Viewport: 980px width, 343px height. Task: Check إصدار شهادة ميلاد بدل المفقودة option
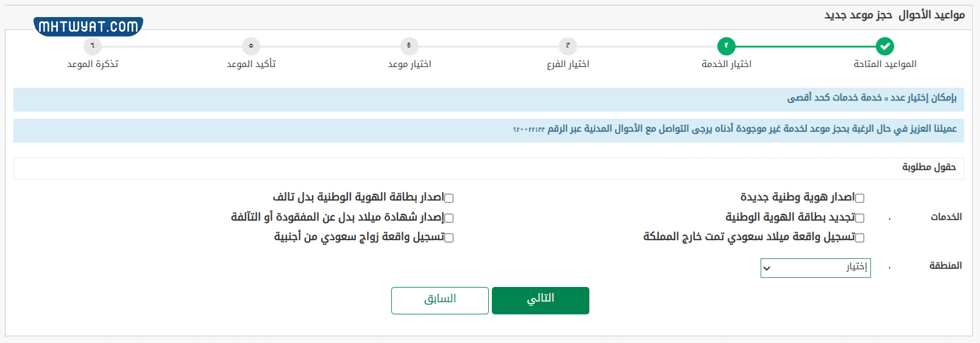(449, 218)
